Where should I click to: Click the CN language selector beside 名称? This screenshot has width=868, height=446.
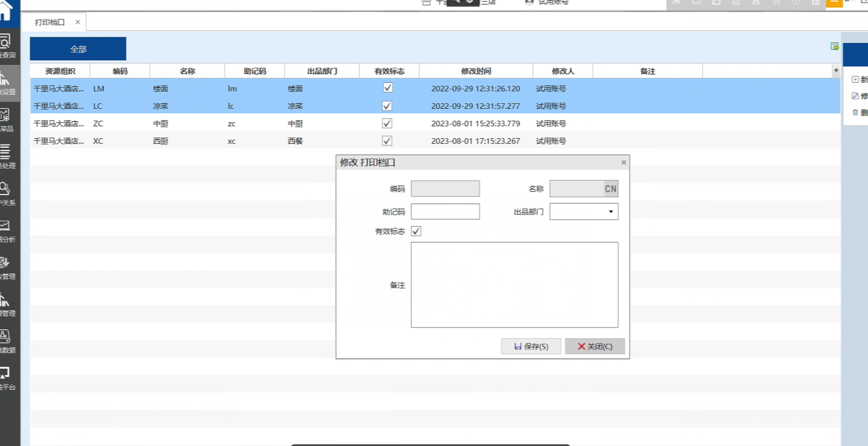(610, 189)
